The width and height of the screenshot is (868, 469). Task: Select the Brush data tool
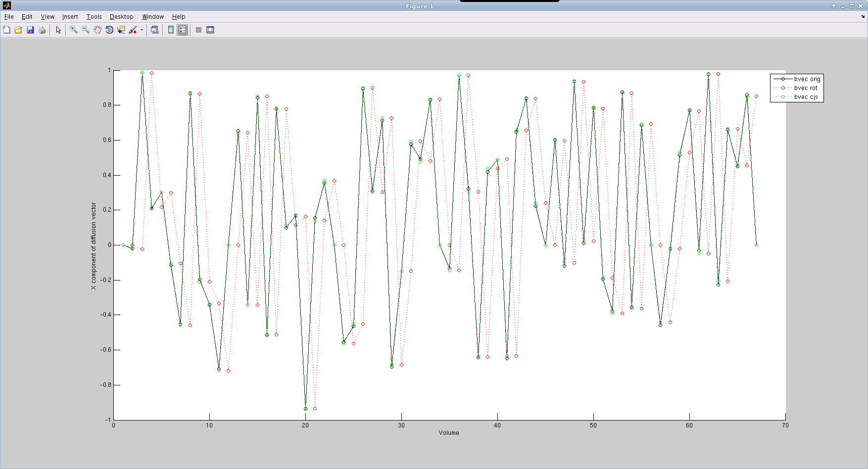pyautogui.click(x=133, y=30)
